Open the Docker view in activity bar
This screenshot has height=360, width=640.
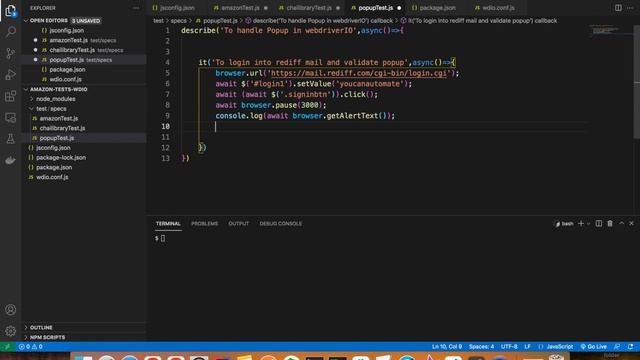(11, 160)
